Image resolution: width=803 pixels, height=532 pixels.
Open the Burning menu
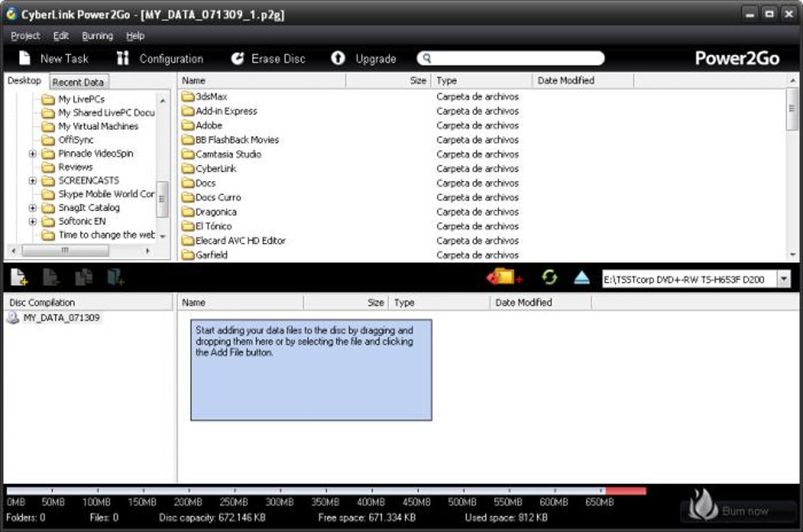(x=98, y=36)
